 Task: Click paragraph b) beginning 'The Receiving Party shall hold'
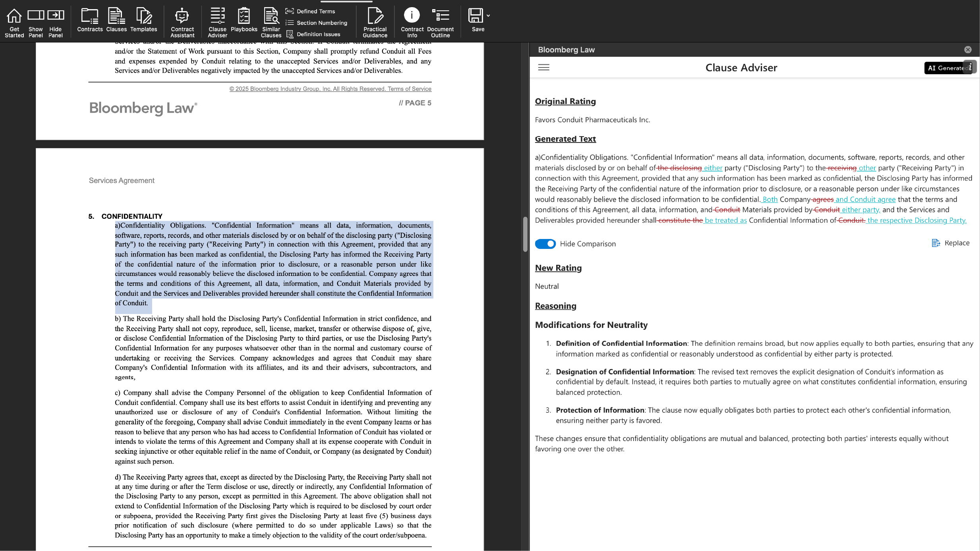[x=273, y=348]
